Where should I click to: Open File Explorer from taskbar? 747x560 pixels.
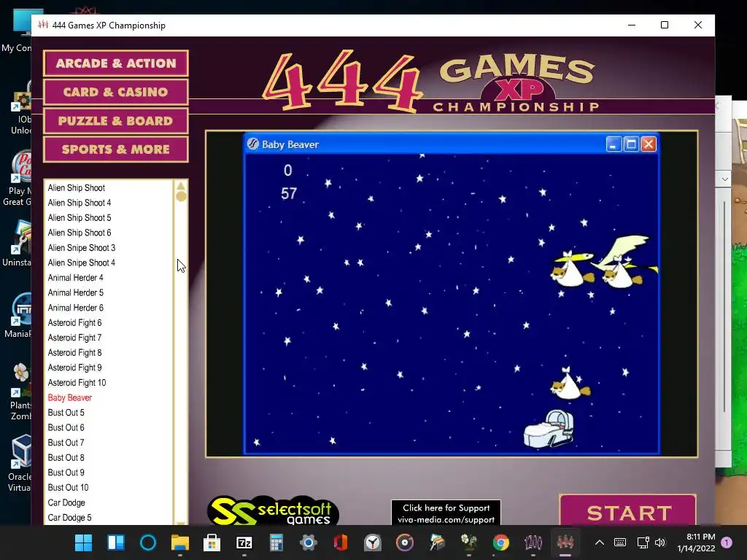(180, 542)
